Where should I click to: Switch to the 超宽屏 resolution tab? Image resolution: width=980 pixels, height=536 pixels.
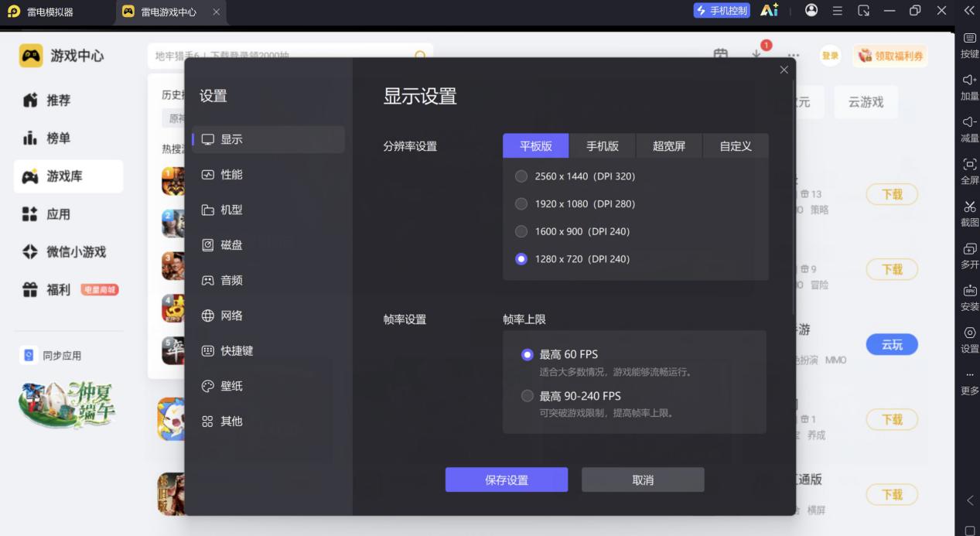[669, 145]
